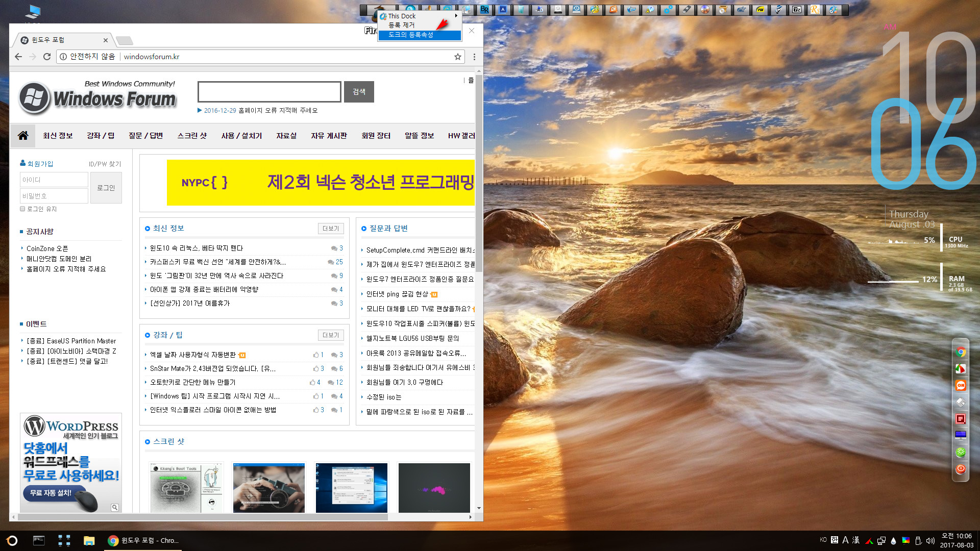Open the Windows 10 desktop screenshot thumbnail
This screenshot has width=980, height=551.
point(351,488)
